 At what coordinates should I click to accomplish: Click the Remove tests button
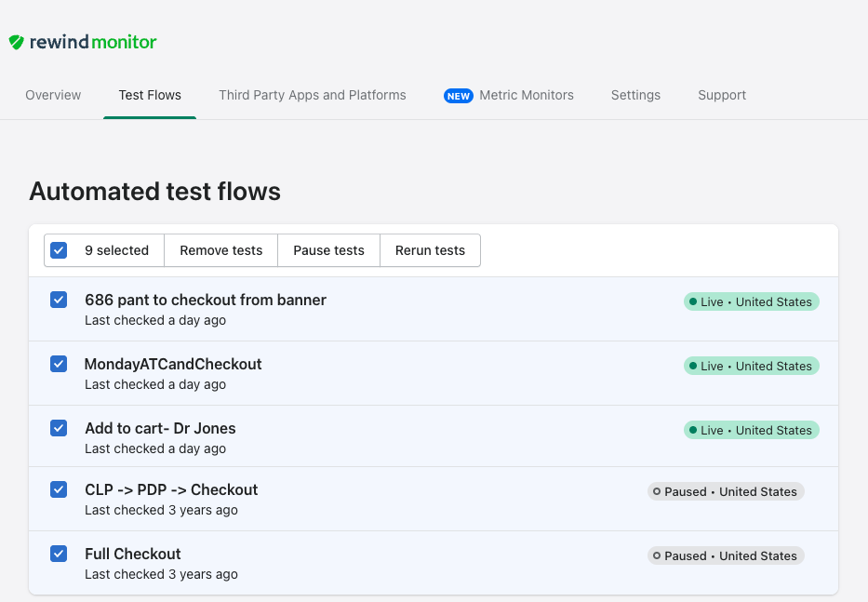(220, 250)
